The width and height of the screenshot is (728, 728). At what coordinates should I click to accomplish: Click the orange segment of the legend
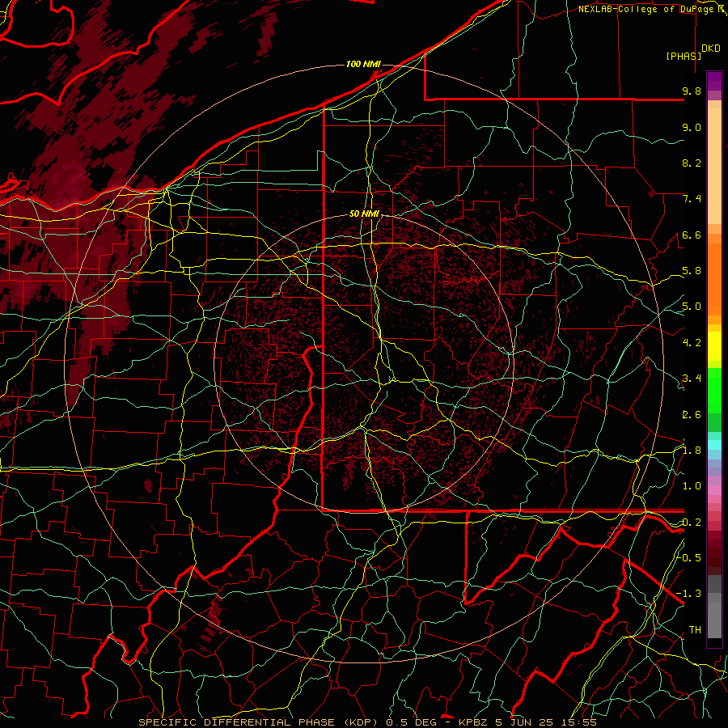(x=714, y=278)
